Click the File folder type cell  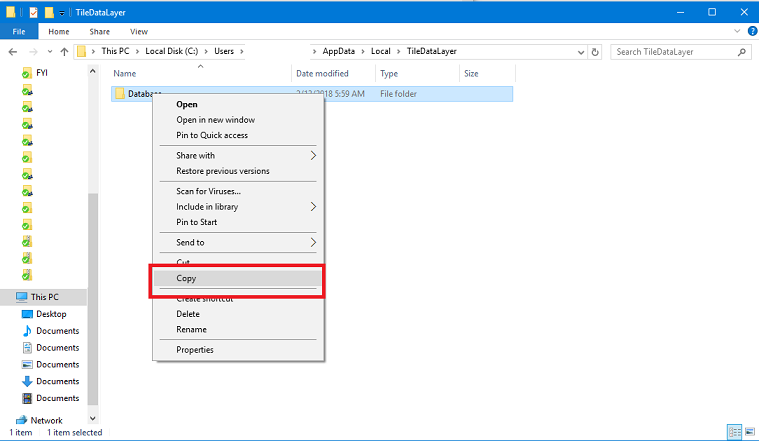click(398, 94)
